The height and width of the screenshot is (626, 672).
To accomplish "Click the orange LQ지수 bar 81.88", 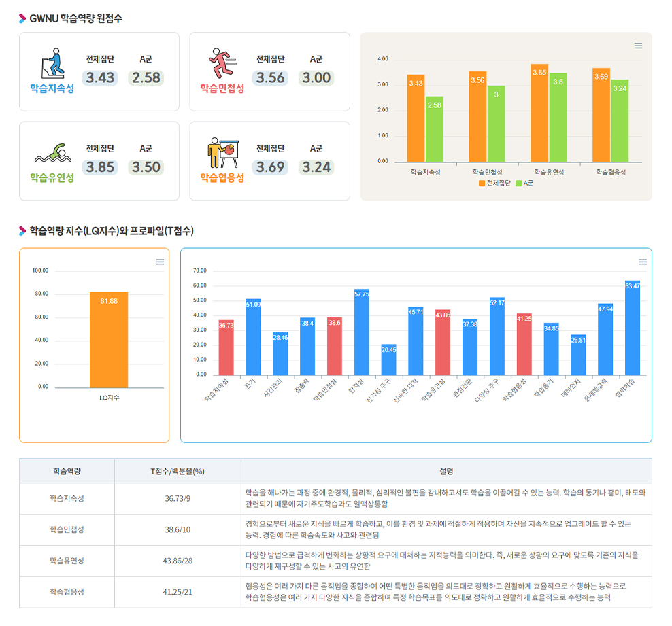I will tap(109, 340).
